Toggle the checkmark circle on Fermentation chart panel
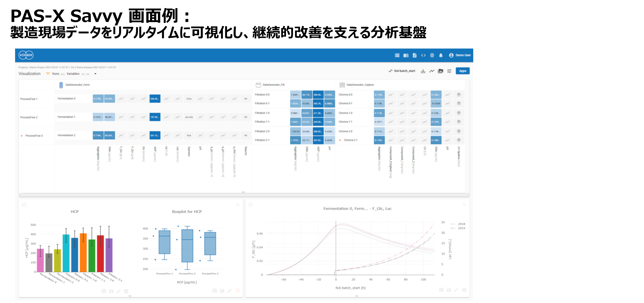 click(x=251, y=205)
